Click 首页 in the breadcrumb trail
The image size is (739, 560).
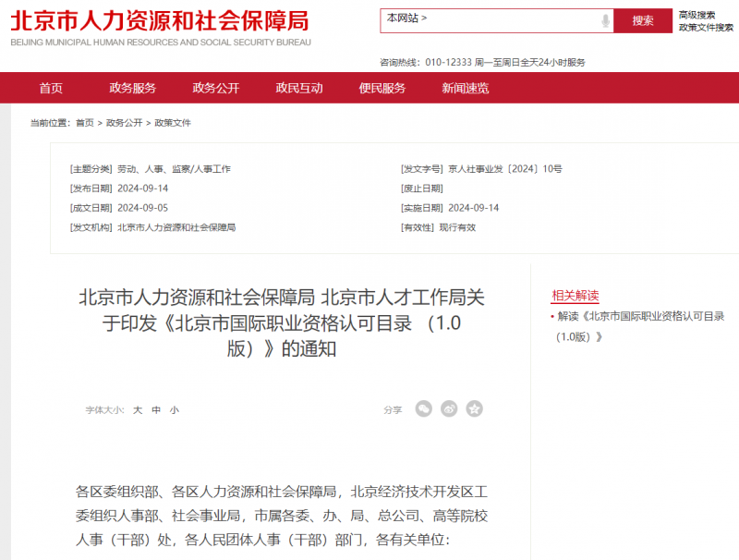[86, 121]
